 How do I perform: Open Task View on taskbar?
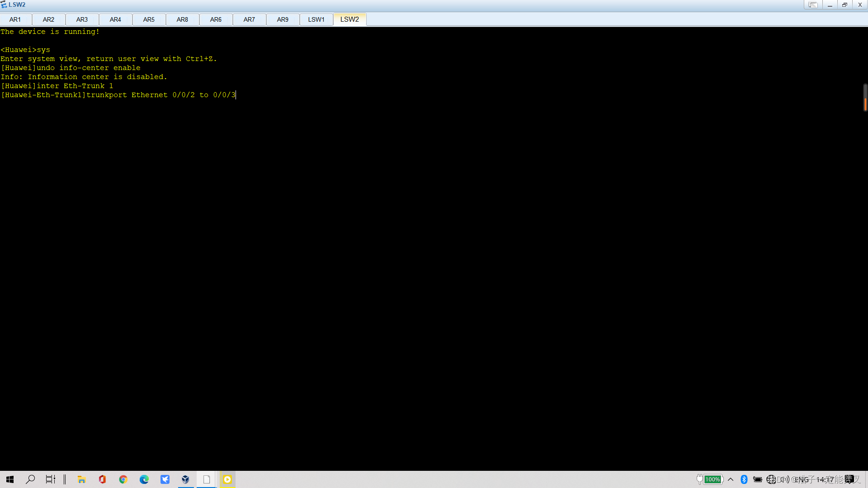tap(50, 479)
